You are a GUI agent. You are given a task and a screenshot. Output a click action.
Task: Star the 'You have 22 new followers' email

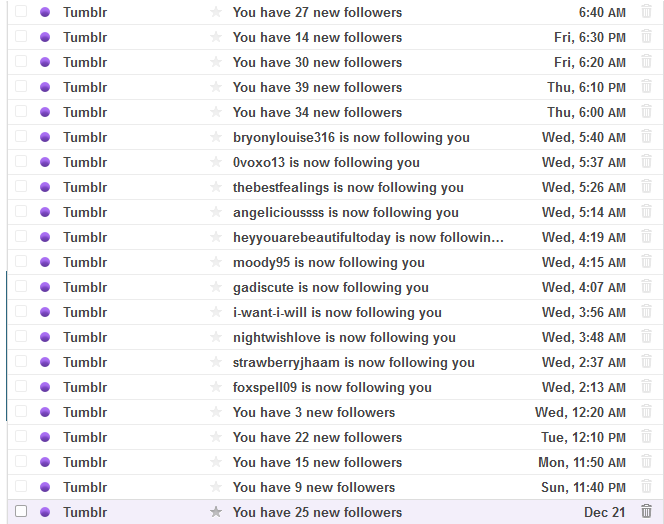[x=215, y=437]
